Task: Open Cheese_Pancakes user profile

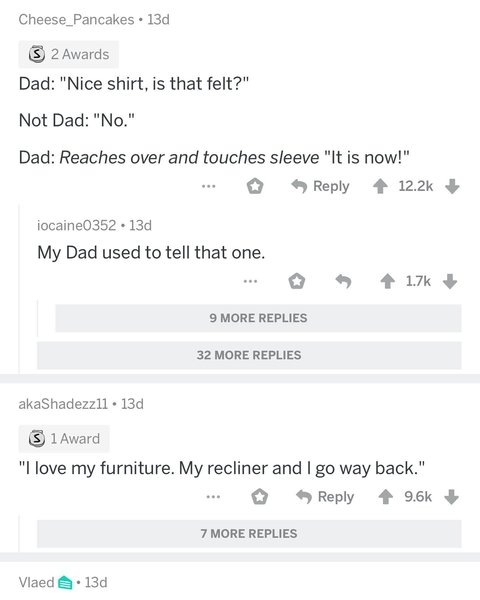Action: pos(76,20)
